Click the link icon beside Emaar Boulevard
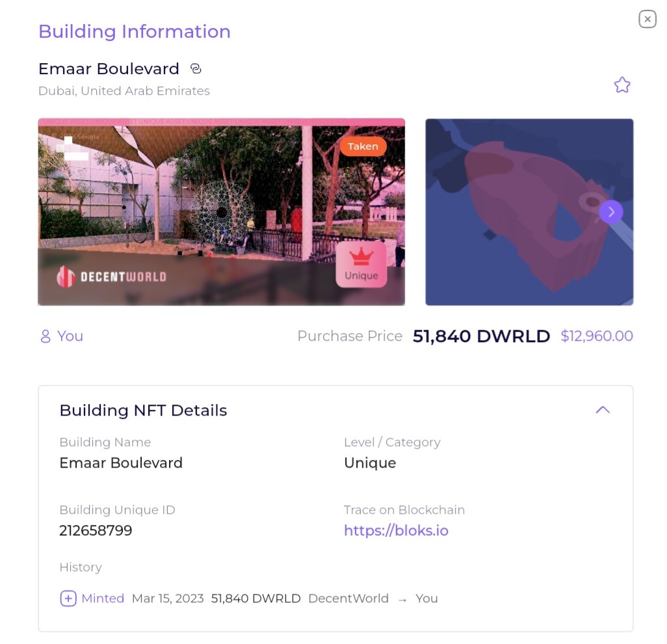 (196, 68)
